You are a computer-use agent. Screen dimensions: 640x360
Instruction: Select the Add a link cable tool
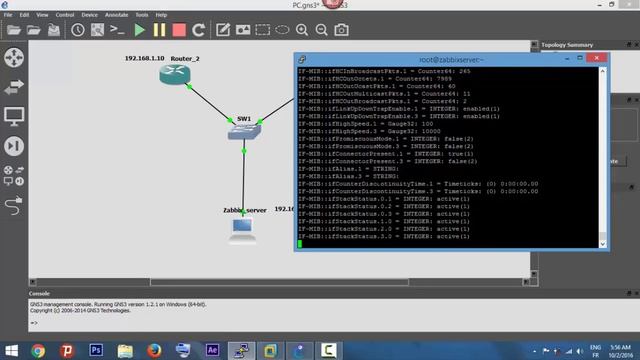(x=14, y=205)
